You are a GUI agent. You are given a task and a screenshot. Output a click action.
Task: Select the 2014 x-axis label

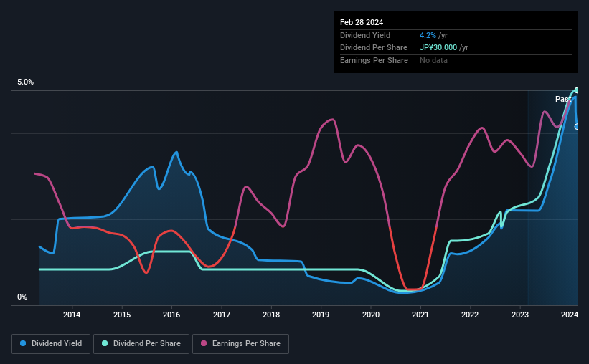pos(72,315)
